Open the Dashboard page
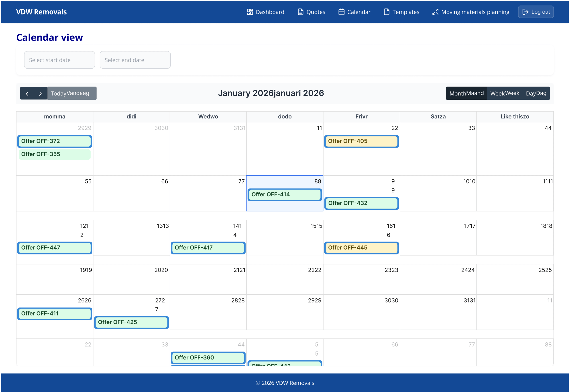 pos(265,12)
